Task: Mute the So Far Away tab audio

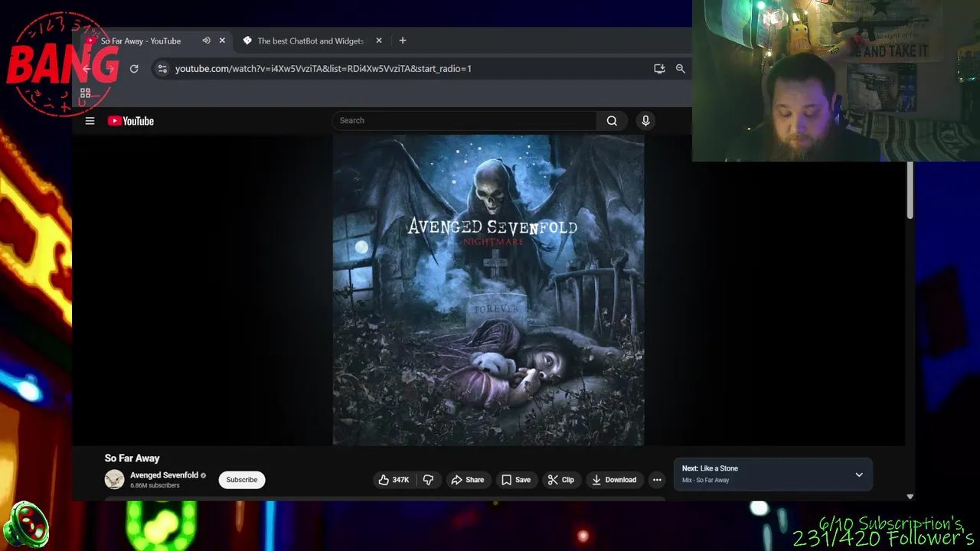Action: (x=206, y=41)
